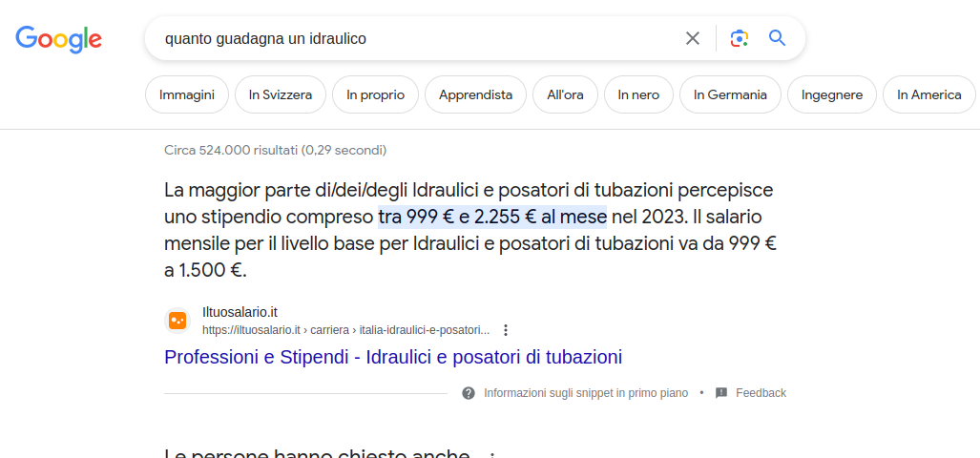Image resolution: width=980 pixels, height=458 pixels.
Task: Click Informazioni sugli snippet in primo piano
Action: pyautogui.click(x=586, y=393)
